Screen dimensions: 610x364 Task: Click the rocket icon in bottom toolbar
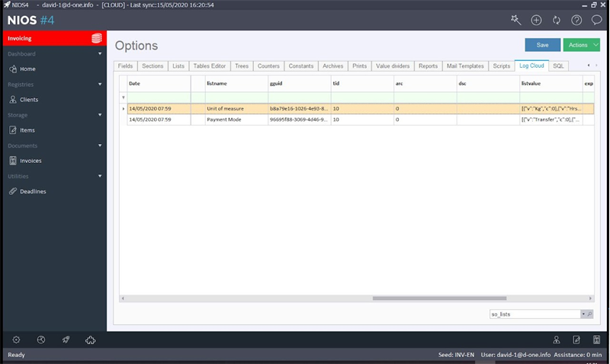tap(66, 340)
